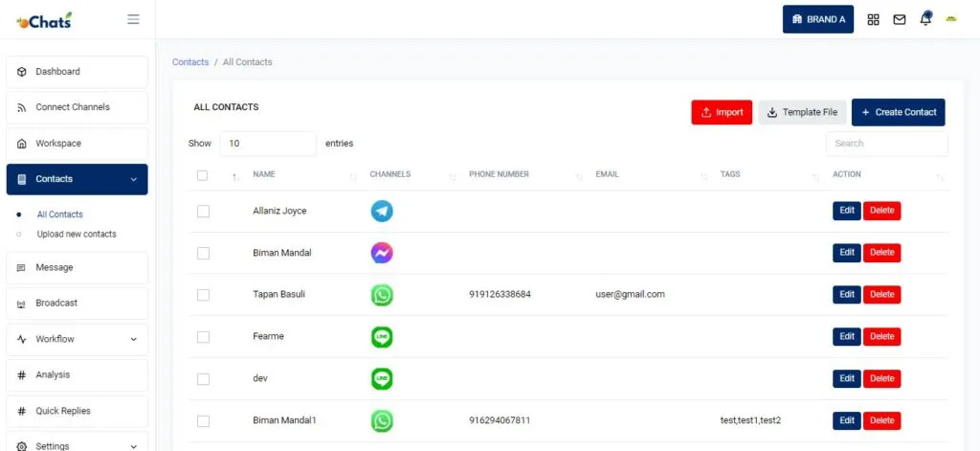980x451 pixels.
Task: Edit the dev contact
Action: [847, 378]
